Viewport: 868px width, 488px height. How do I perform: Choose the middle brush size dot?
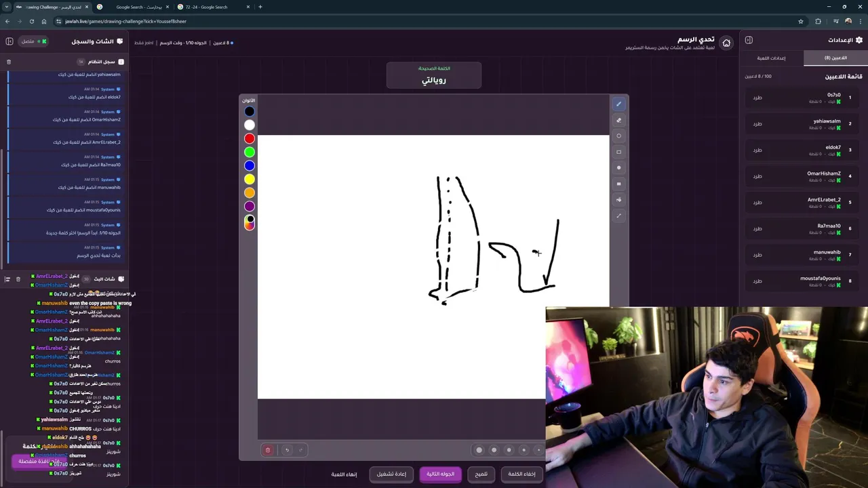coord(509,450)
